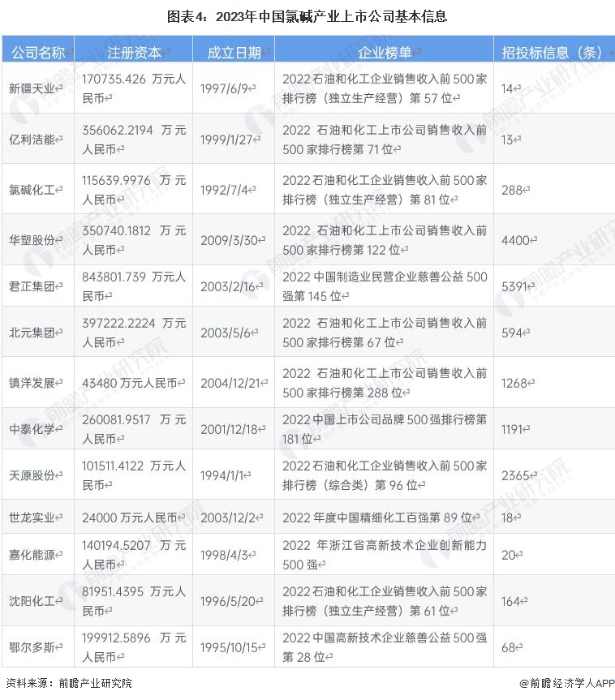Click the 企业榜单 column header
615x700 pixels.
(x=384, y=53)
